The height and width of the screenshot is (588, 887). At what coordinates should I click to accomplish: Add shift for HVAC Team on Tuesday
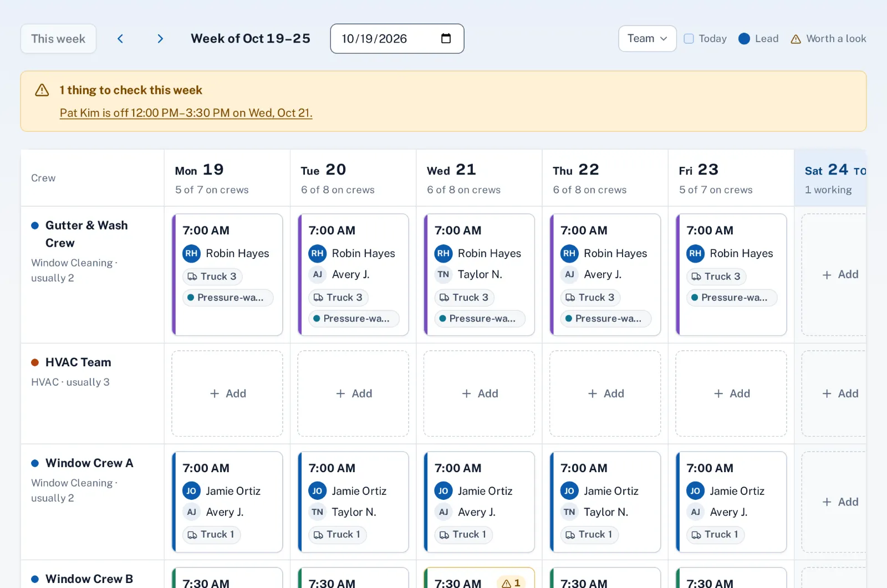353,393
